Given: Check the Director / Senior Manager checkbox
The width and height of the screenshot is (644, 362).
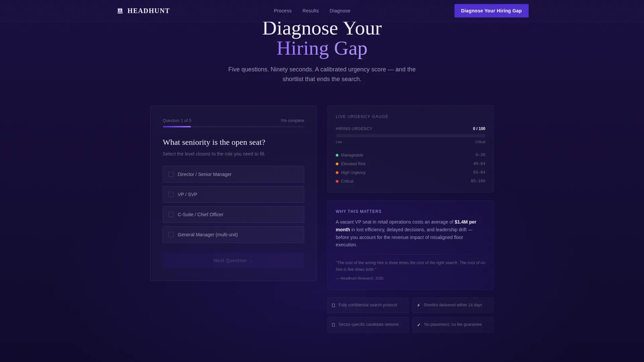Looking at the screenshot, I should pyautogui.click(x=171, y=174).
